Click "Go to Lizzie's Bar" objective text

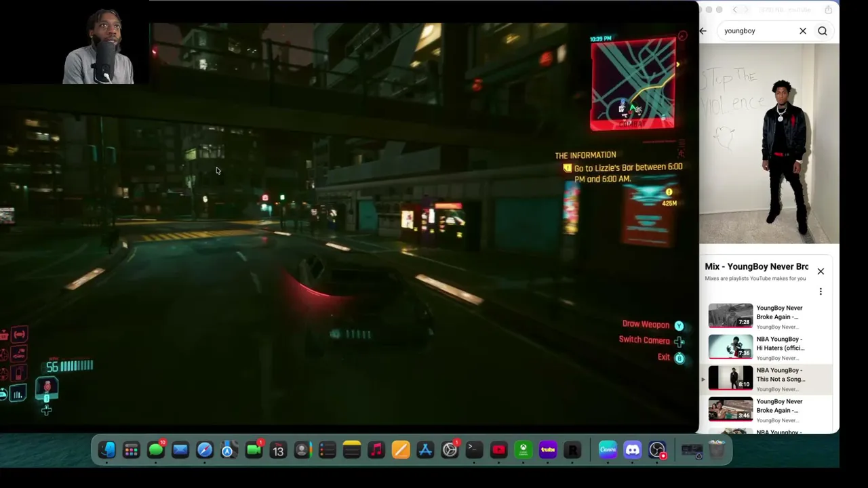pos(628,173)
